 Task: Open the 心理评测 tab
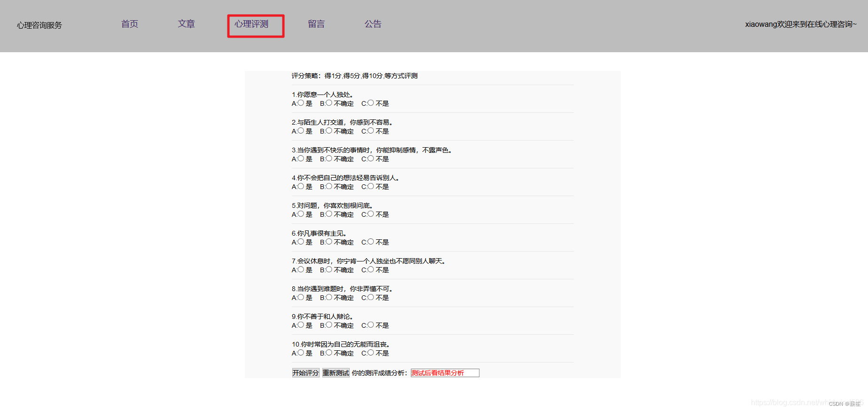click(251, 24)
